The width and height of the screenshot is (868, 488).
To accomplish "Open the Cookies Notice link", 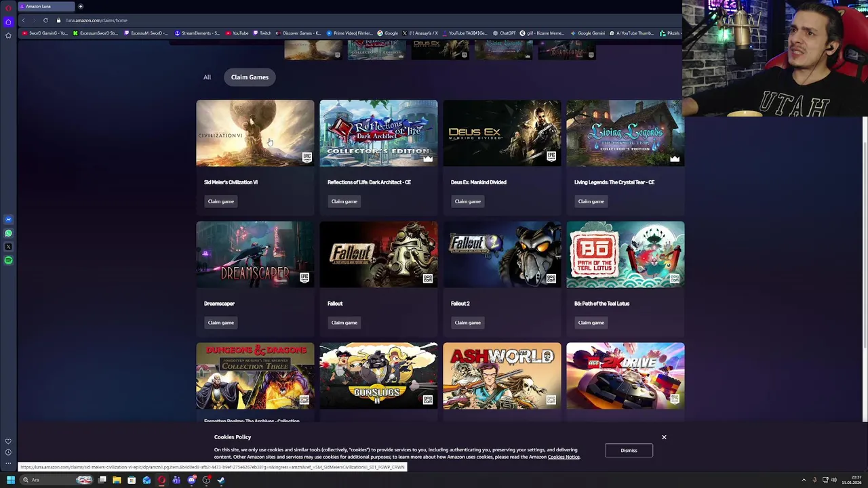I will pyautogui.click(x=564, y=457).
